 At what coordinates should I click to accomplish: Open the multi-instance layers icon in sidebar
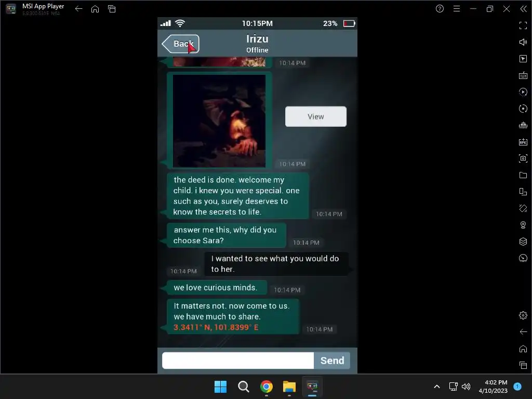pyautogui.click(x=523, y=242)
